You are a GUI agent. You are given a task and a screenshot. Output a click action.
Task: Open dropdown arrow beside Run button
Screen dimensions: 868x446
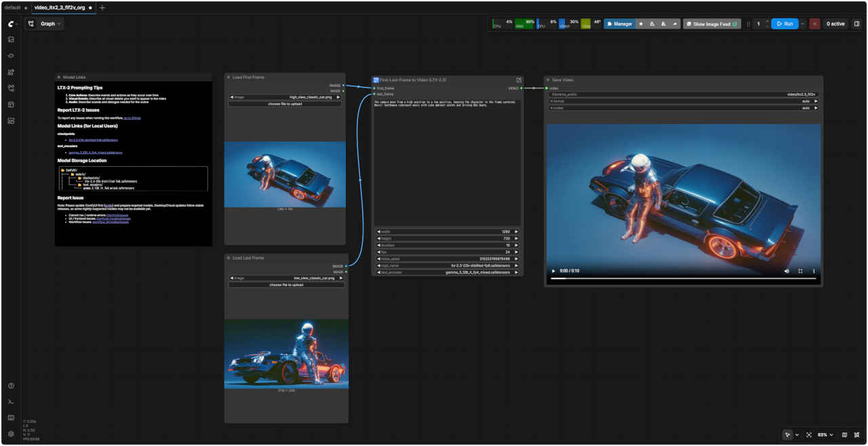[x=803, y=24]
